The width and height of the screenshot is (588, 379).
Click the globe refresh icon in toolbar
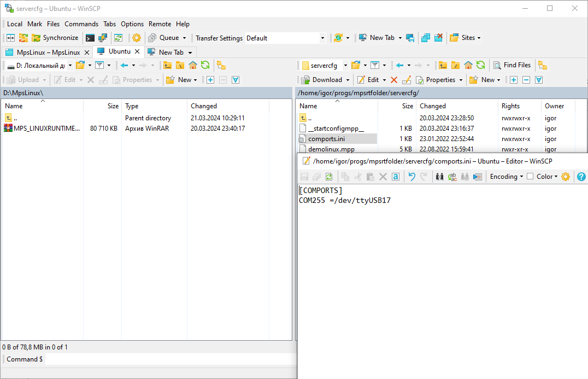(338, 38)
